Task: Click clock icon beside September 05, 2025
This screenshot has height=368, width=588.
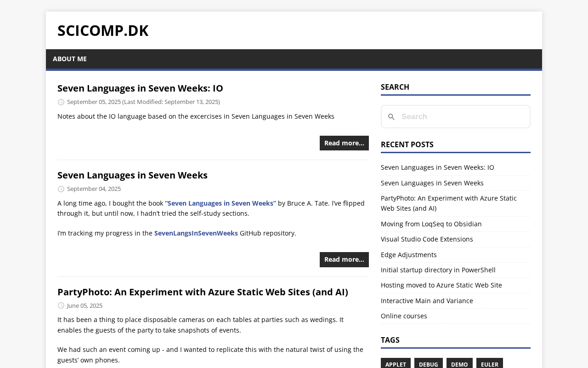Action: click(61, 102)
